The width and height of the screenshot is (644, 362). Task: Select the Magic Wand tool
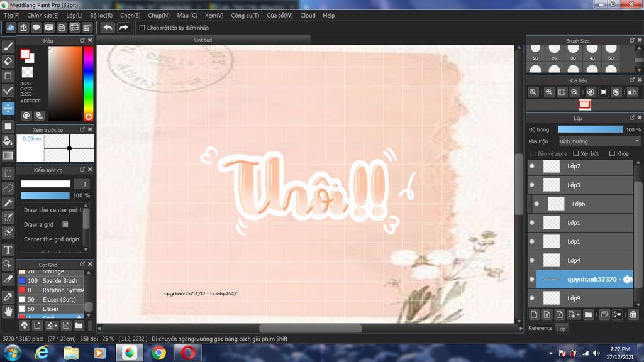8,202
